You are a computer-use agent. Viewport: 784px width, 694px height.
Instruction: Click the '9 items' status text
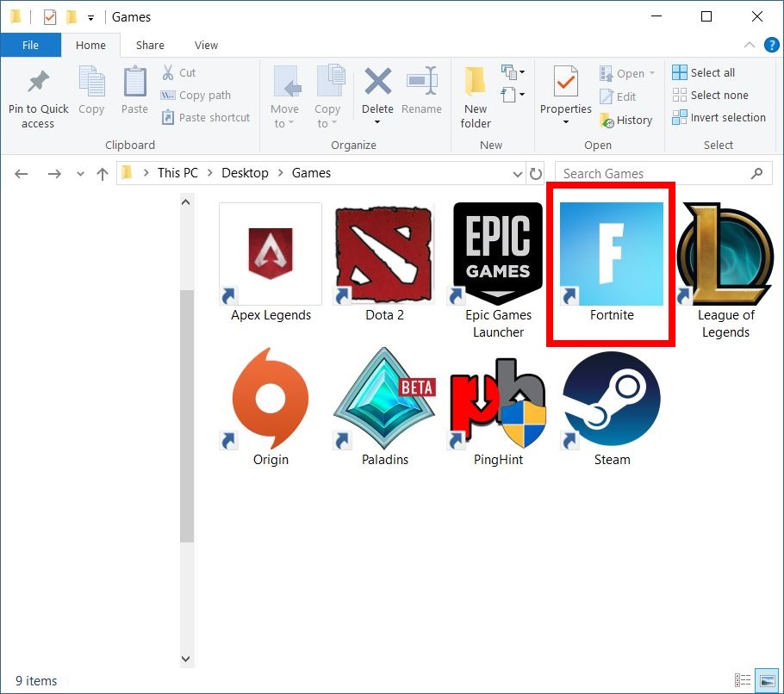coord(36,680)
